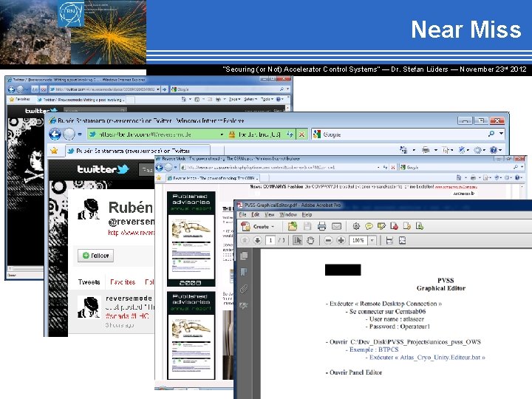Print the PDF using Acrobat printer icon
The width and height of the screenshot is (532, 399).
[321, 226]
